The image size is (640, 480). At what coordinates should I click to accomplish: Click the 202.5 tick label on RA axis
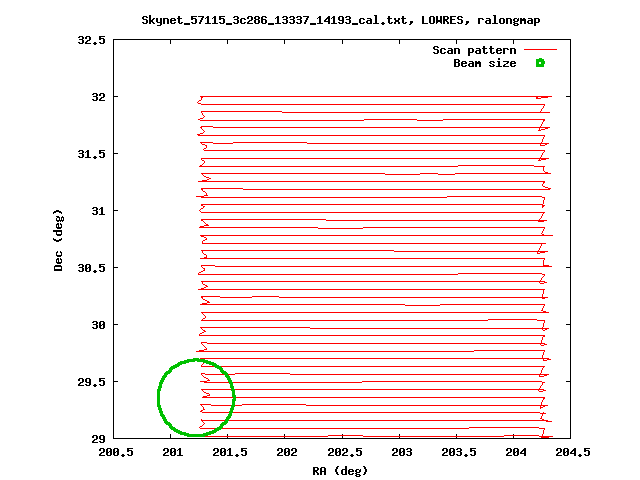344,452
